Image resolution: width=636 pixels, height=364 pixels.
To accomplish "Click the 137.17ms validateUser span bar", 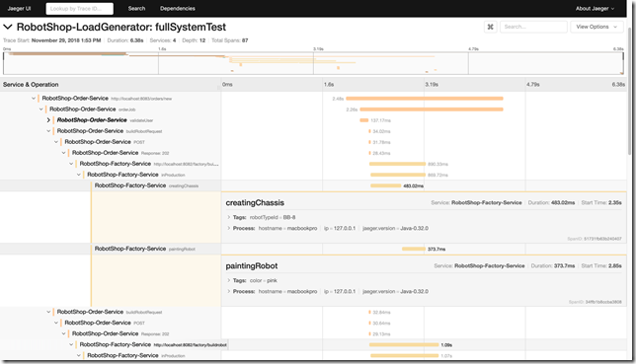I will 363,120.
